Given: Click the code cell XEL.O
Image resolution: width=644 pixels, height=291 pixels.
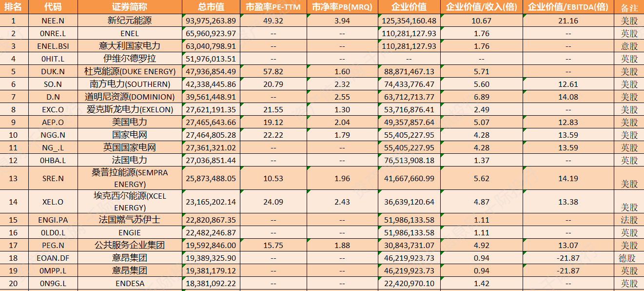Looking at the screenshot, I should click(x=53, y=202).
